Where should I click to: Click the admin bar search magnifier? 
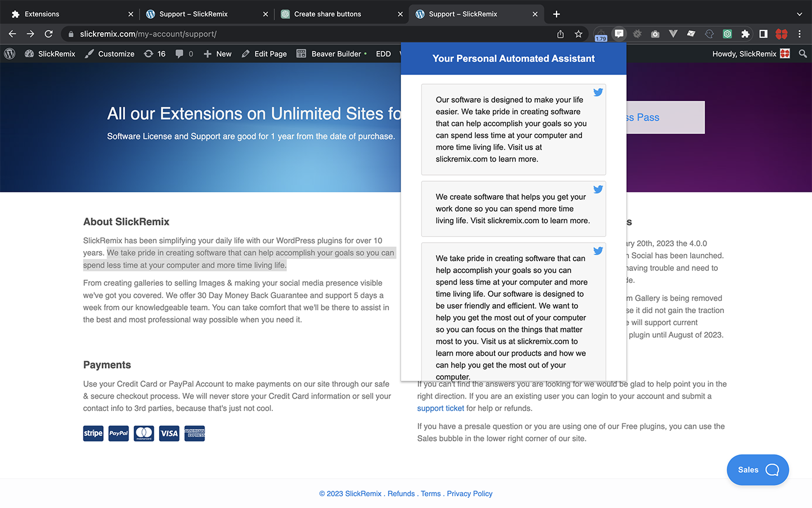coord(803,54)
